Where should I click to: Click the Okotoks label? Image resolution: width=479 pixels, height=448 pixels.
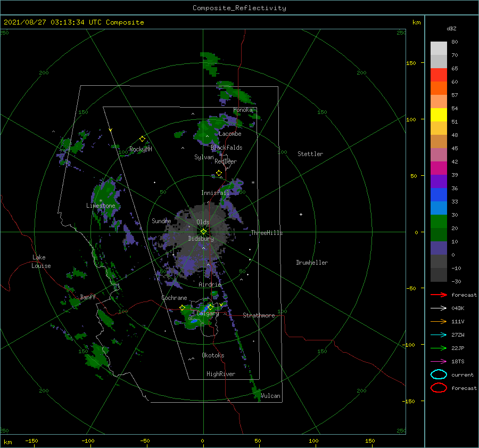pyautogui.click(x=213, y=355)
